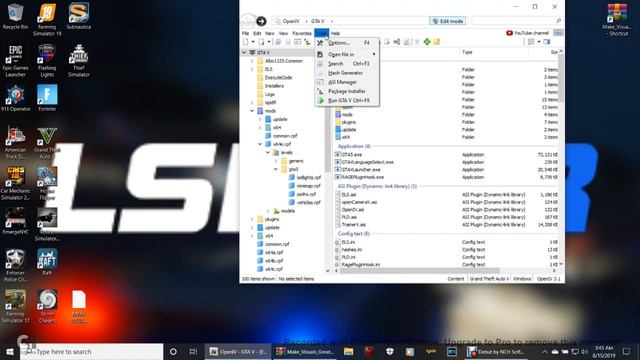Image resolution: width=640 pixels, height=360 pixels.
Task: Expand the generic folder node
Action: click(x=276, y=161)
